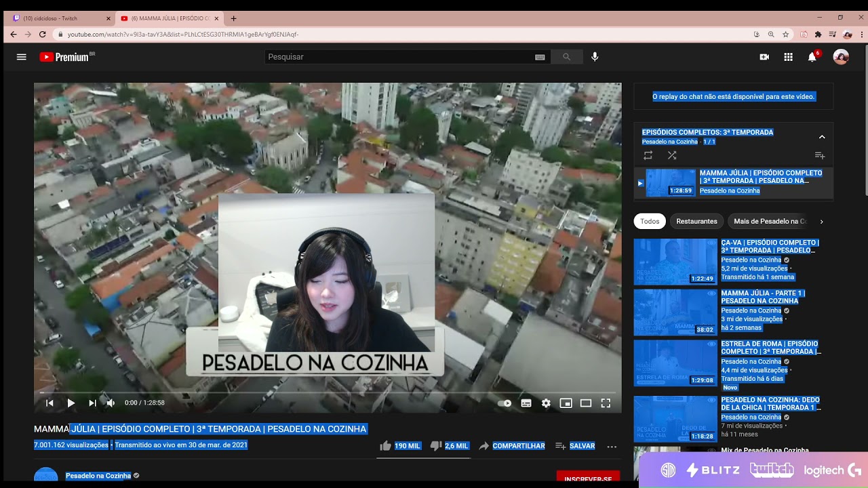Screen dimensions: 868x488
Task: Open ÇA-VA episode thumbnail 1:22:49
Action: (675, 262)
